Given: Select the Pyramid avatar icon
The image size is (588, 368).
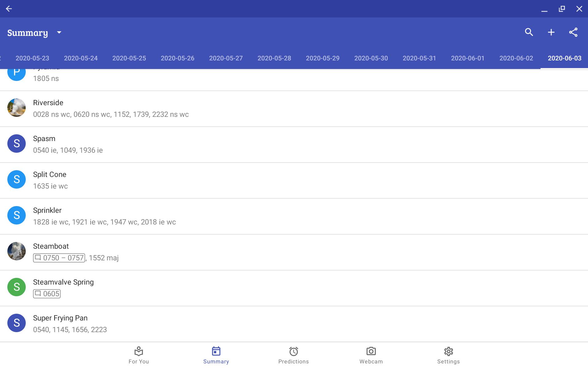Looking at the screenshot, I should [x=17, y=75].
